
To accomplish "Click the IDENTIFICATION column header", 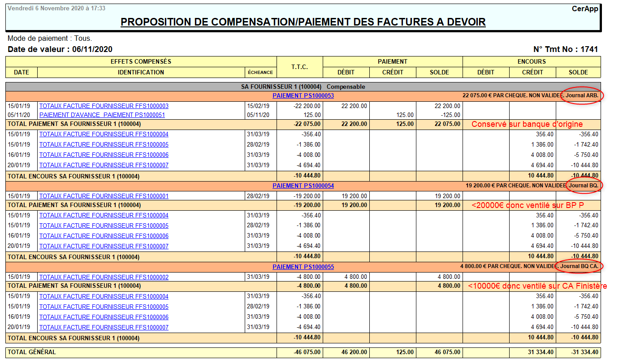I will point(141,72).
